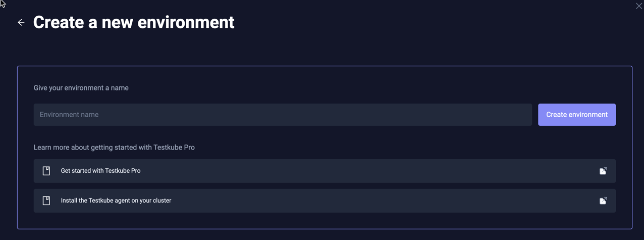Close the create environment dialog with X

638,6
